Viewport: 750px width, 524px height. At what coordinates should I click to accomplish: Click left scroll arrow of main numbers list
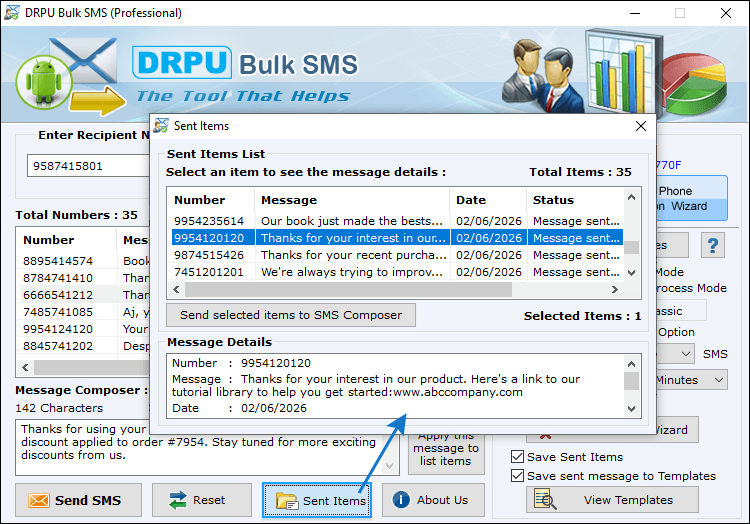point(25,368)
